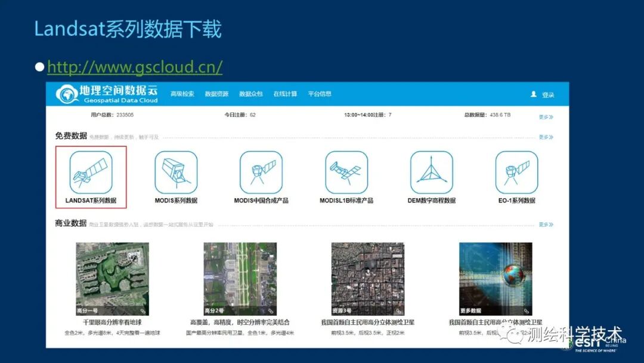Viewport: 644px width, 363px height.
Task: Click the link icon on 资源3号 thumbnail
Action: pyautogui.click(x=398, y=311)
